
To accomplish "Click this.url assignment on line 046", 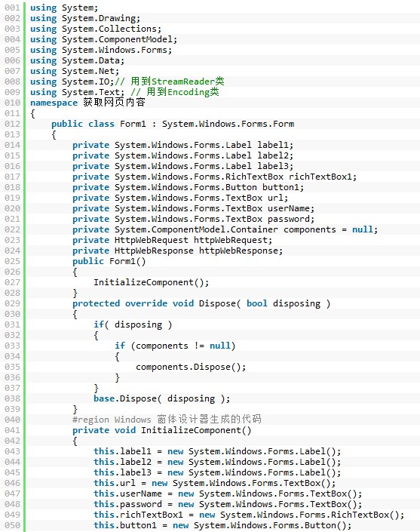I will [x=215, y=483].
